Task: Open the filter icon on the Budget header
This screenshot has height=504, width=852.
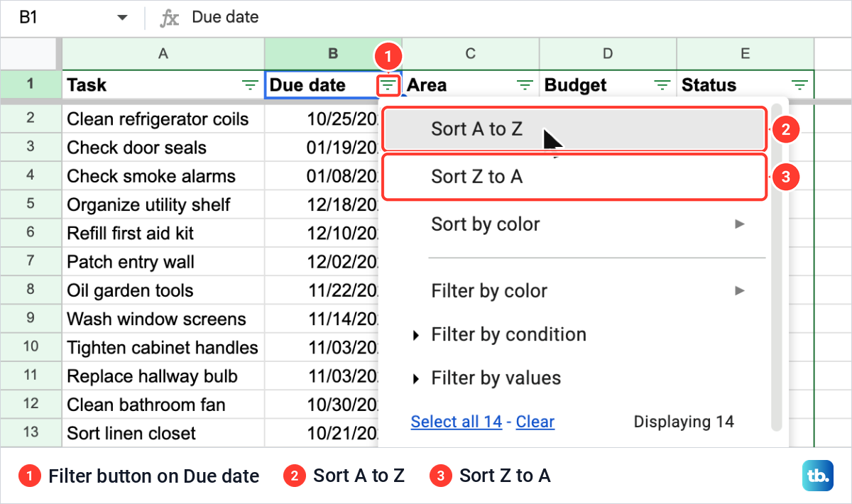Action: (x=662, y=85)
